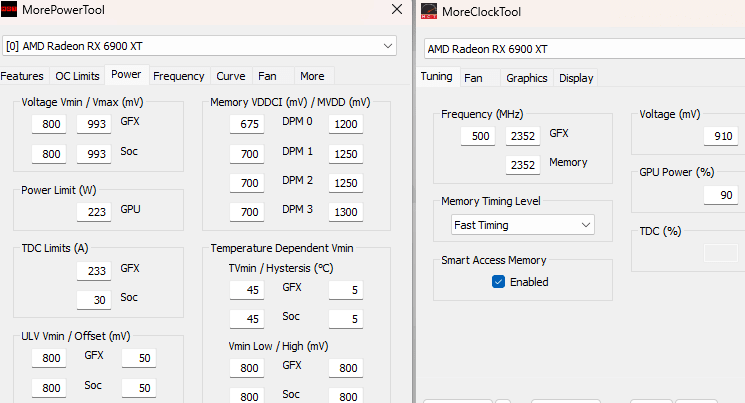Click the Soc Vmin Low field
This screenshot has width=745, height=403.
(x=247, y=396)
